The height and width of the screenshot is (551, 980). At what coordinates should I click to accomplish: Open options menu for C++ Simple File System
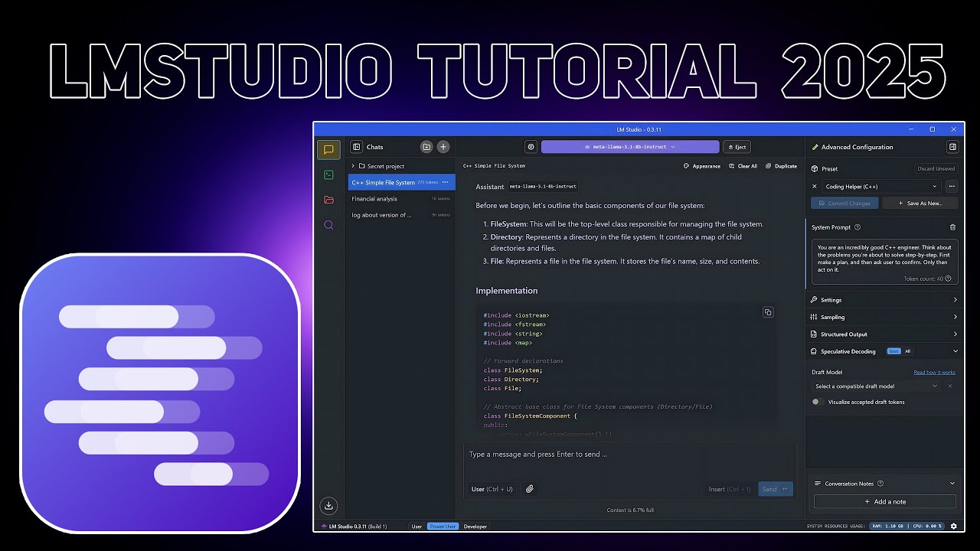tap(446, 182)
